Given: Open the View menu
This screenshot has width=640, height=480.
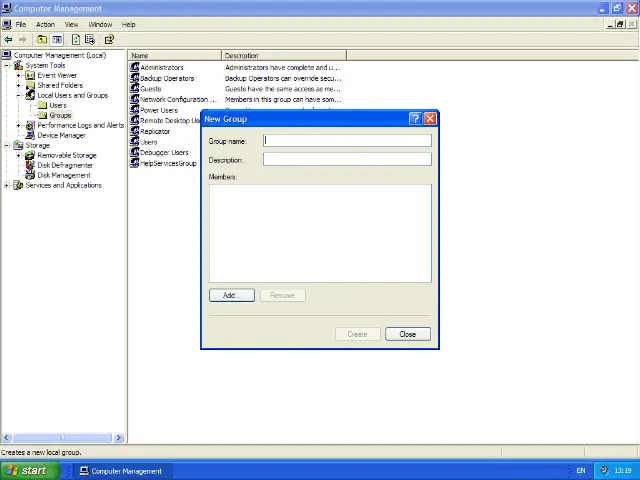Looking at the screenshot, I should pos(71,24).
